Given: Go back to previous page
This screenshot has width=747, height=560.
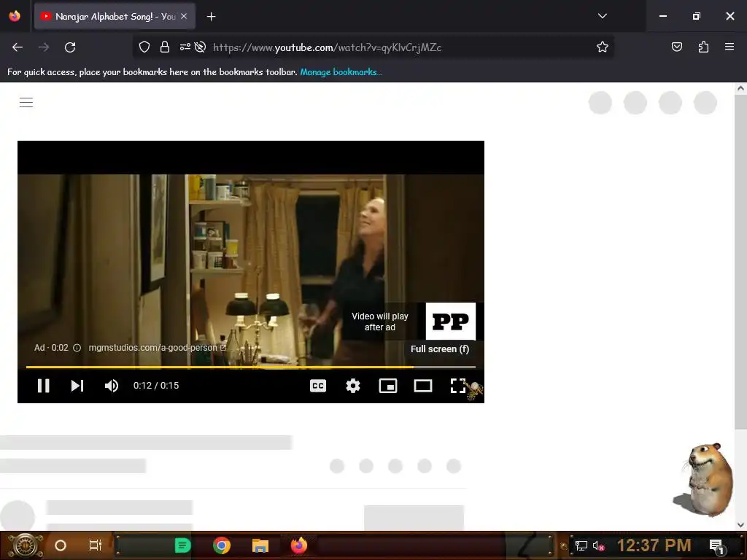Looking at the screenshot, I should click(18, 47).
